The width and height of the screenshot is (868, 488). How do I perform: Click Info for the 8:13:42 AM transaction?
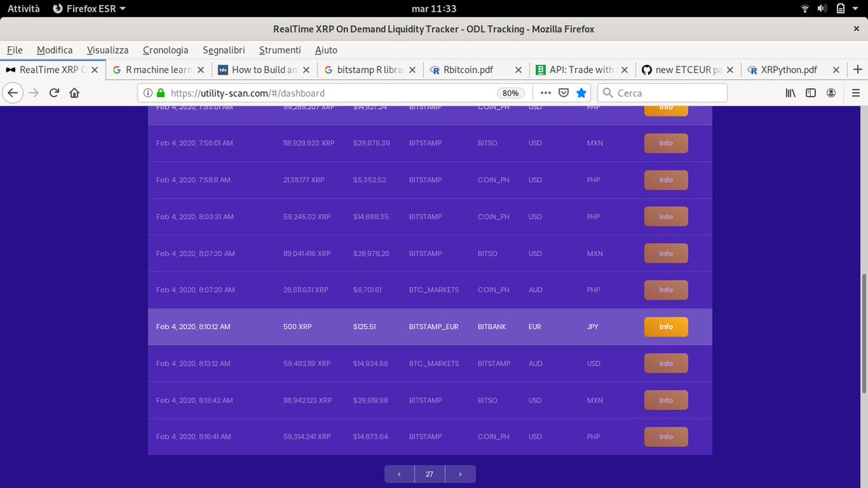(666, 401)
